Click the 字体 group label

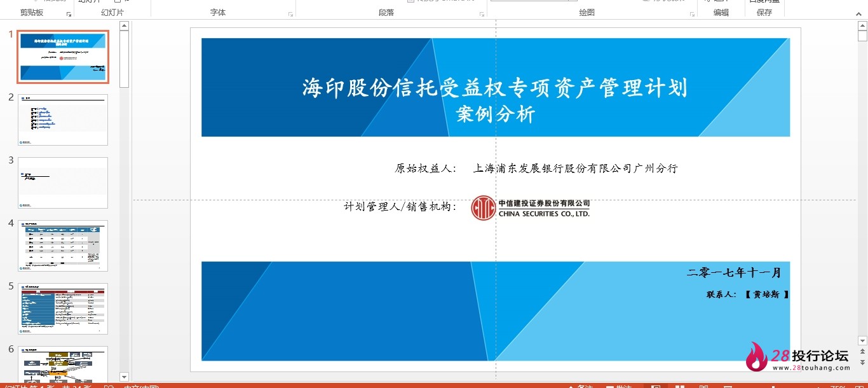coord(218,13)
